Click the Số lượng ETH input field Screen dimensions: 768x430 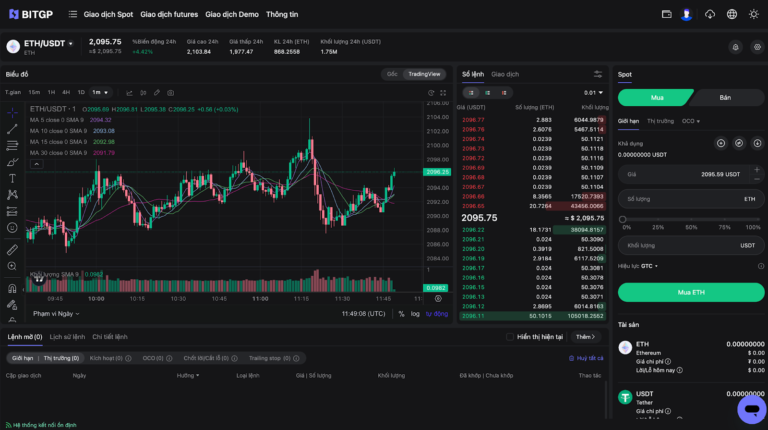[691, 199]
